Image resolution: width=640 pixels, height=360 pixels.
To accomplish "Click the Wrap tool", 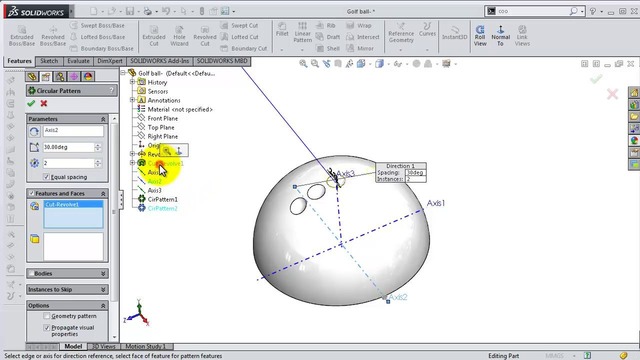I will (359, 25).
